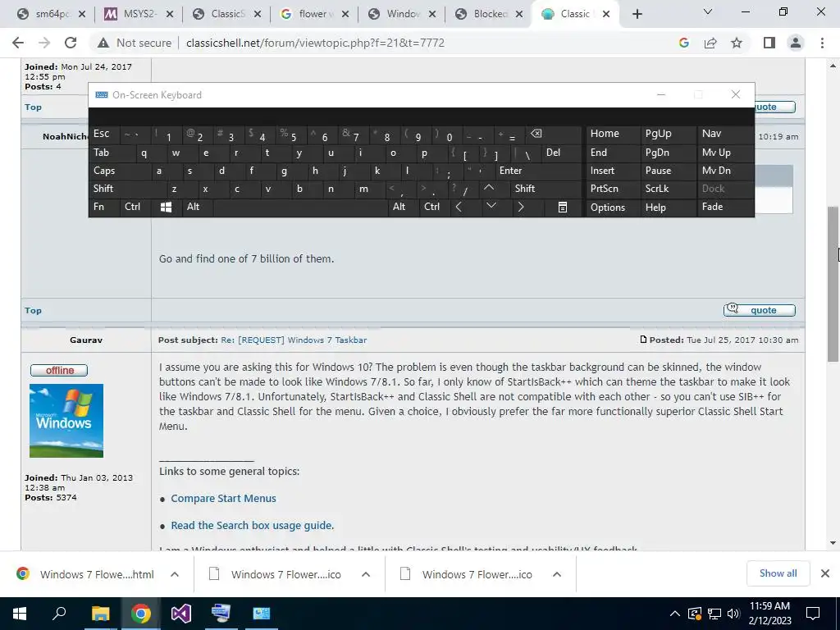The width and height of the screenshot is (840, 630).
Task: Click the Top link beside NoahNiche's post
Action: pyautogui.click(x=33, y=311)
